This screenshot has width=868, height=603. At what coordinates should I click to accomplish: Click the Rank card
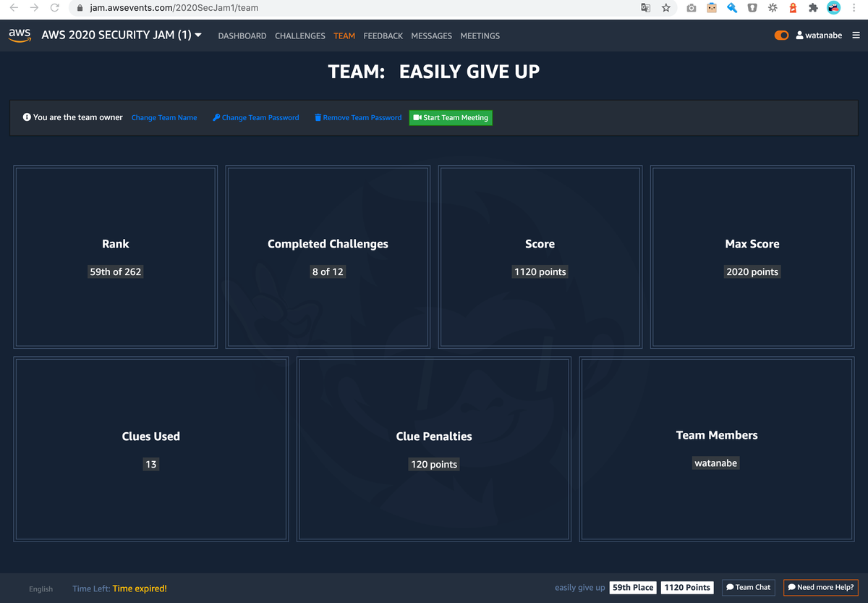pyautogui.click(x=116, y=257)
